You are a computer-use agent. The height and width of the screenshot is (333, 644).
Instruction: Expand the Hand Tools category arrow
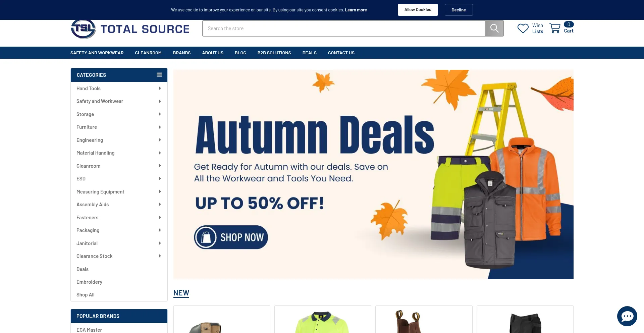[x=160, y=89]
